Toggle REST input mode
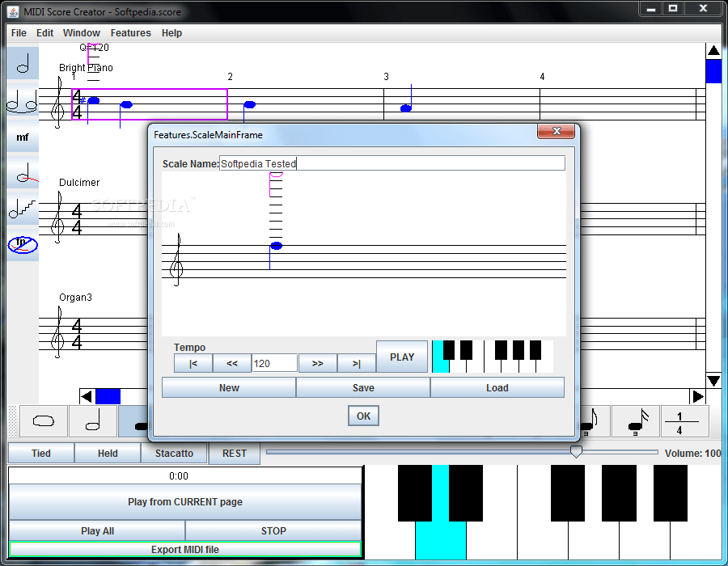 click(234, 454)
